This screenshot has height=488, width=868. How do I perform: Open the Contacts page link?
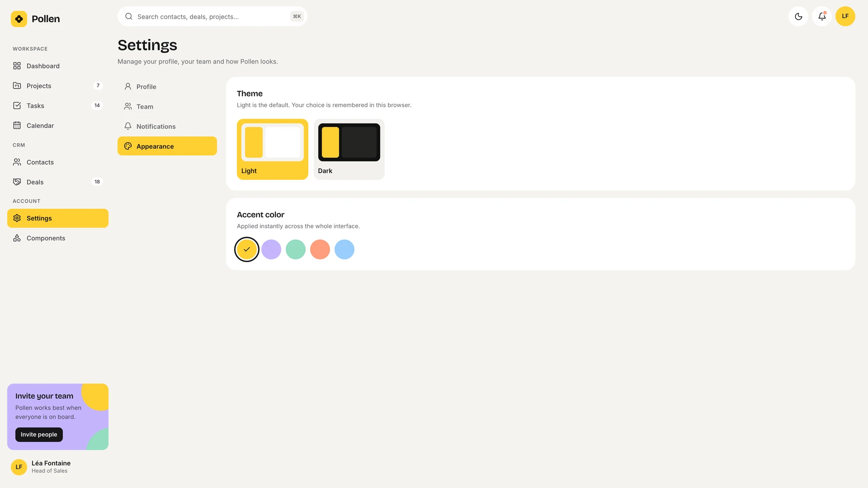click(x=58, y=162)
